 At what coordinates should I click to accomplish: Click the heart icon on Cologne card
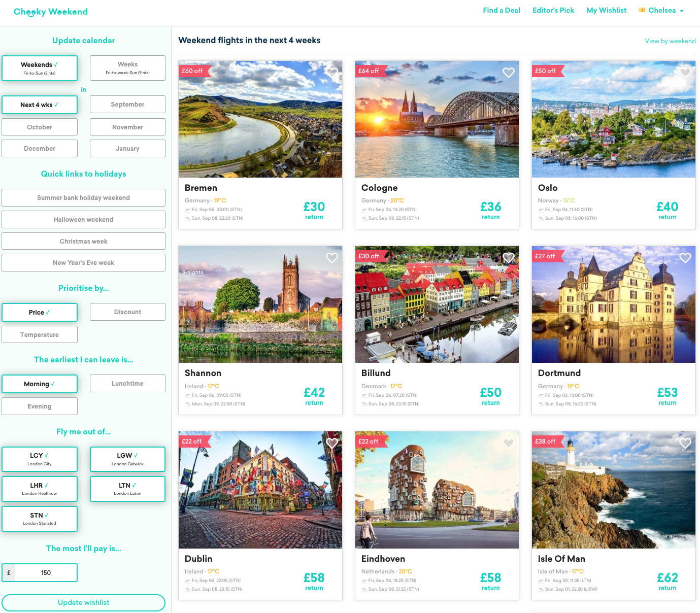tap(509, 73)
